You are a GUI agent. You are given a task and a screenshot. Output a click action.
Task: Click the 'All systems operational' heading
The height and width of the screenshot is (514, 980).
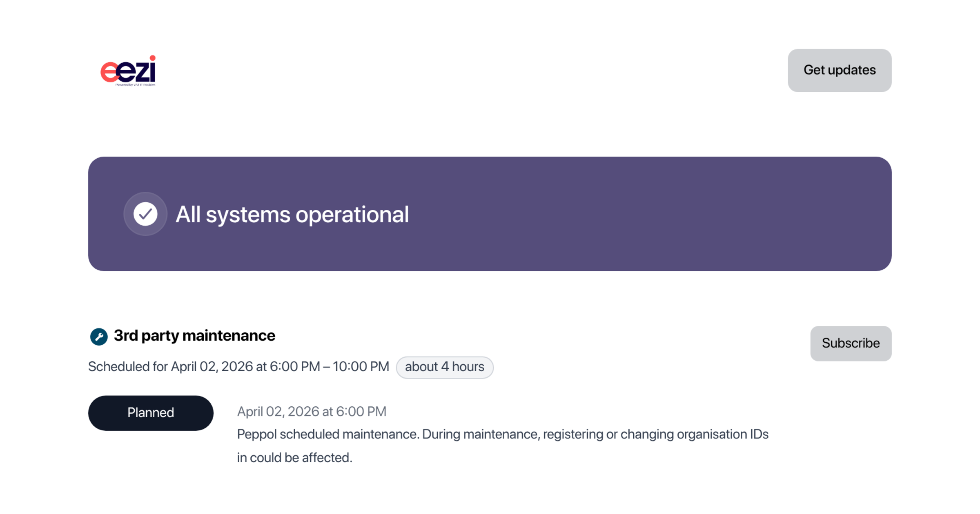tap(292, 214)
